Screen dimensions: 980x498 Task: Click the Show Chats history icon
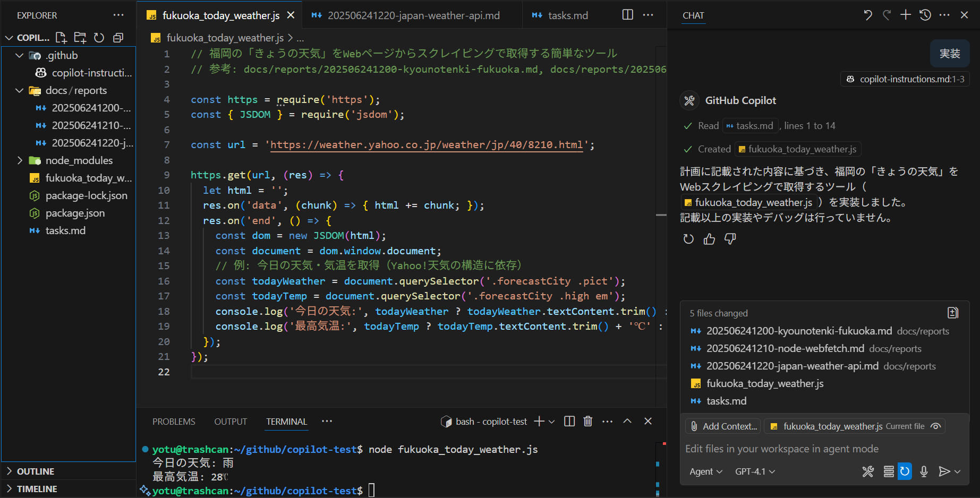point(925,15)
